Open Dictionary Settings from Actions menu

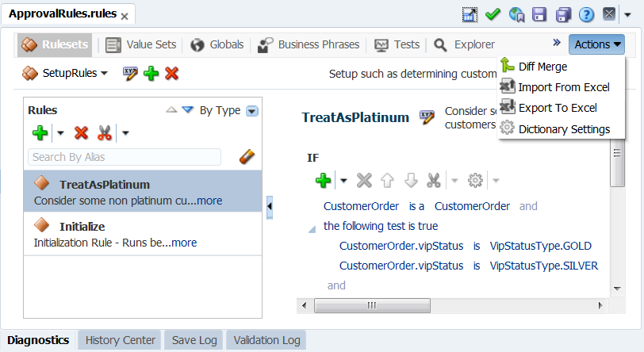tap(555, 129)
